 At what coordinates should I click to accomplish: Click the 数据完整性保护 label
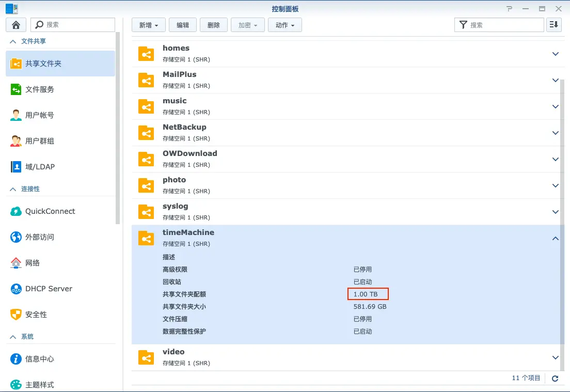click(x=184, y=331)
